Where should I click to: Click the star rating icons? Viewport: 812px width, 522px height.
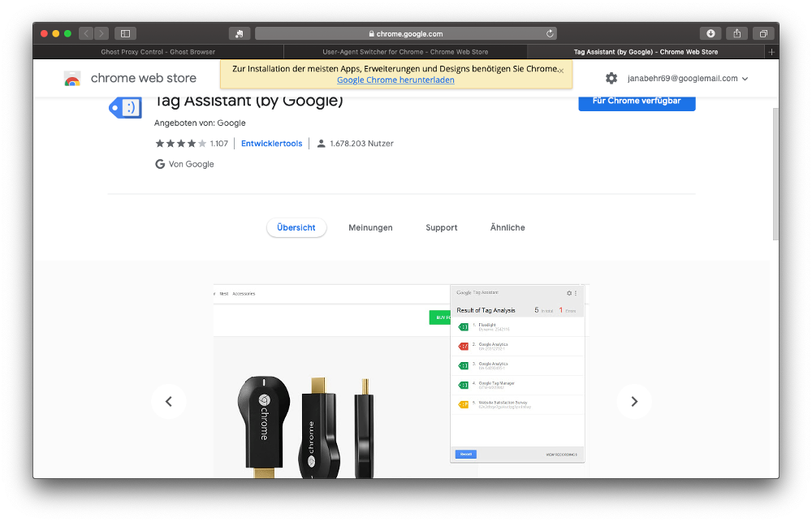tap(181, 144)
